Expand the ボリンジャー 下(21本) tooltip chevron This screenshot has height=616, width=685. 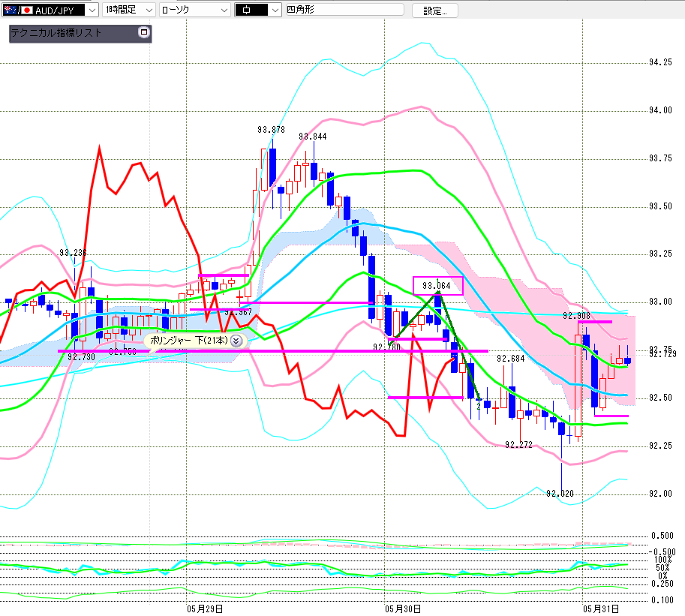[236, 341]
